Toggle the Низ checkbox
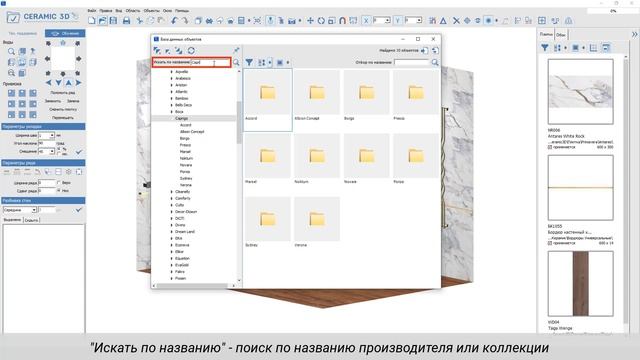This screenshot has height=360, width=640. pos(59,191)
